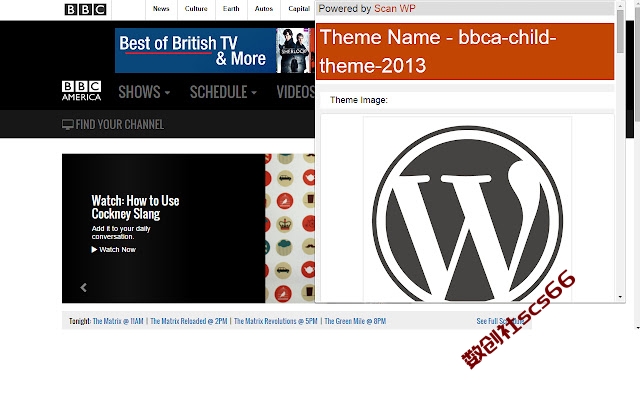
Task: Click the popup scrollbar thumb
Action: click(620, 31)
